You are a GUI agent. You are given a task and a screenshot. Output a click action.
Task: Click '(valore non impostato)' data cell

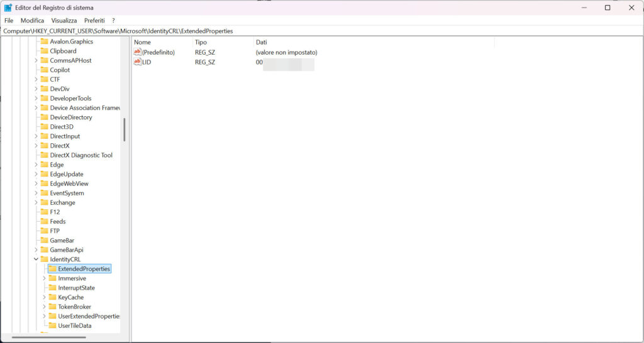pos(286,53)
